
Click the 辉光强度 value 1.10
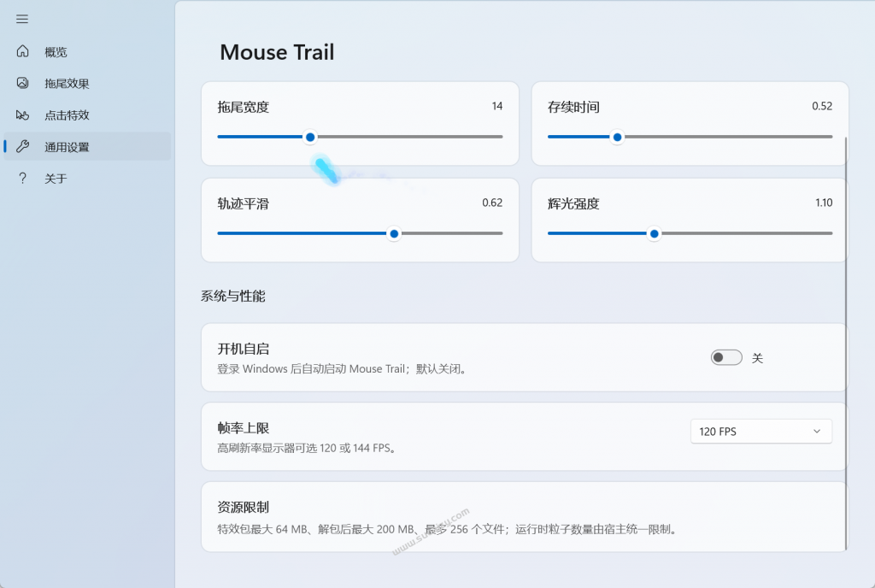pyautogui.click(x=824, y=203)
